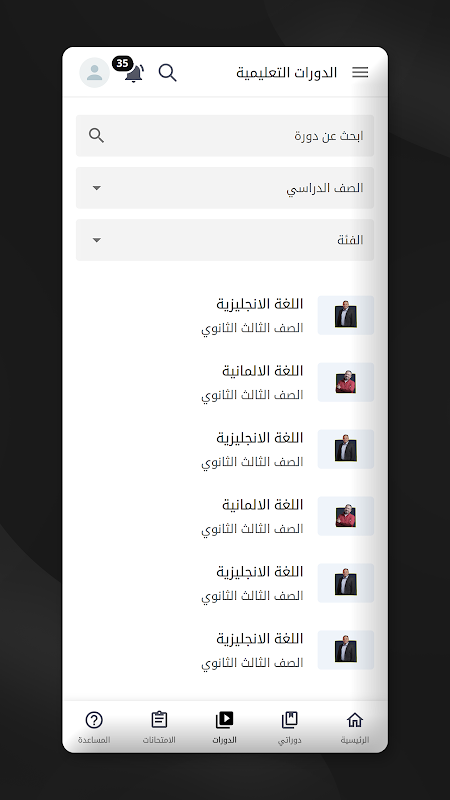Click thumbnail of second اللغة الالمانية course
The width and height of the screenshot is (450, 800).
[x=346, y=516]
